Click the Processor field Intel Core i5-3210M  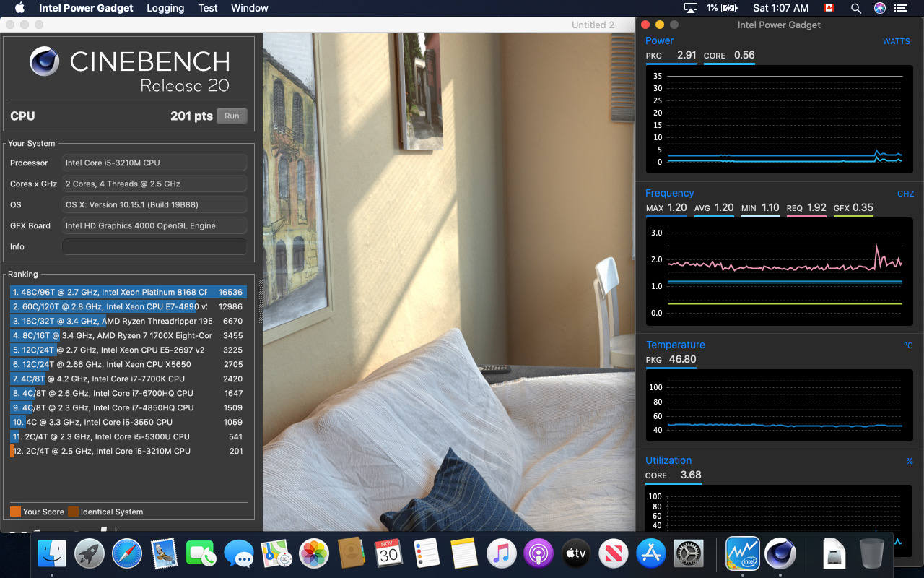pos(154,163)
